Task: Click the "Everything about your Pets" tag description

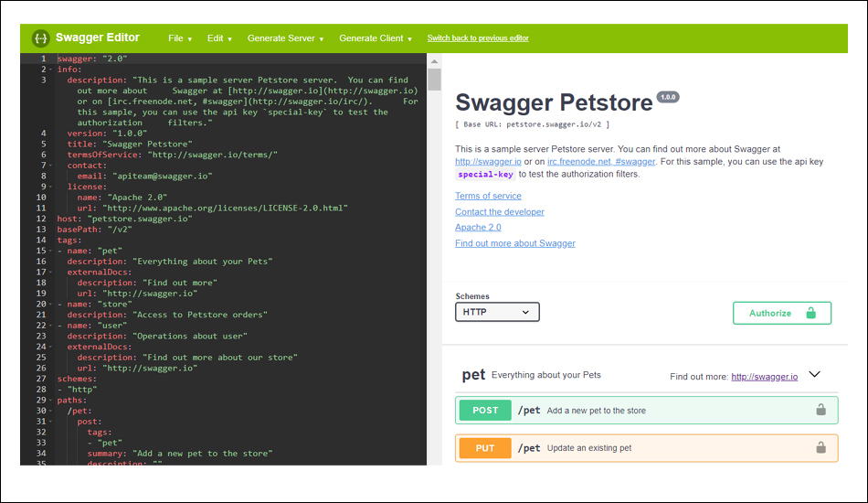Action: [545, 375]
